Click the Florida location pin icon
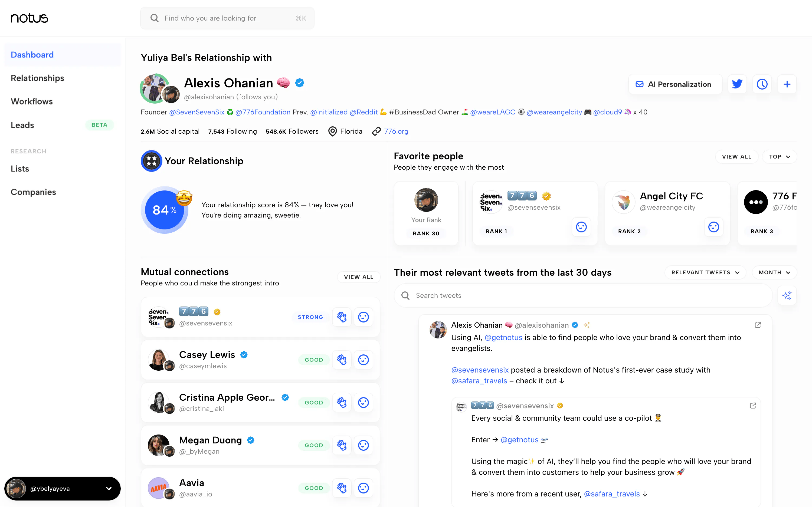The image size is (812, 507). click(332, 131)
